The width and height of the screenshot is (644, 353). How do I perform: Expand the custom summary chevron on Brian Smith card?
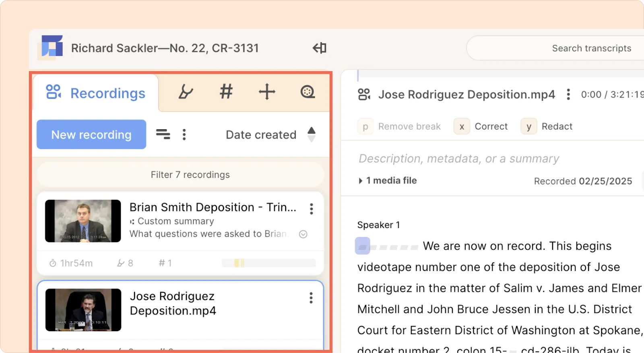[x=303, y=234]
